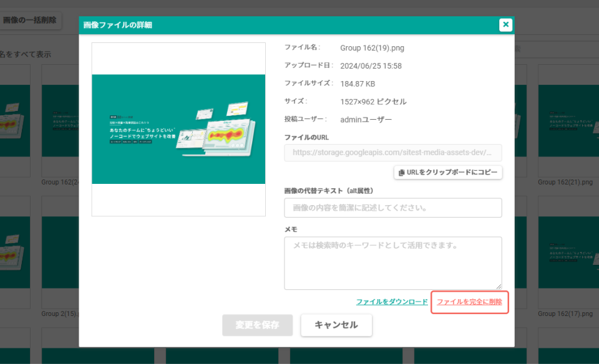Click the 画像ファイルの詳細 dialog title
This screenshot has height=364, width=599.
point(118,25)
